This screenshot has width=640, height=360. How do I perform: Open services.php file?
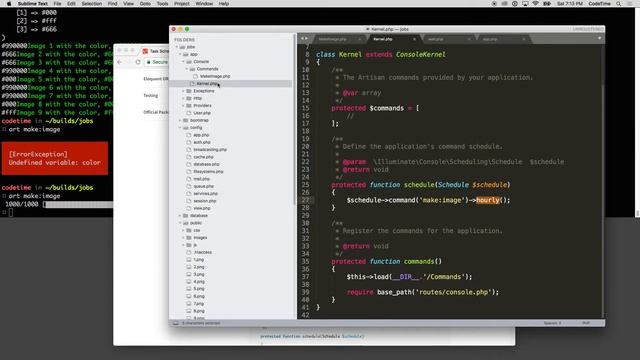pyautogui.click(x=205, y=194)
